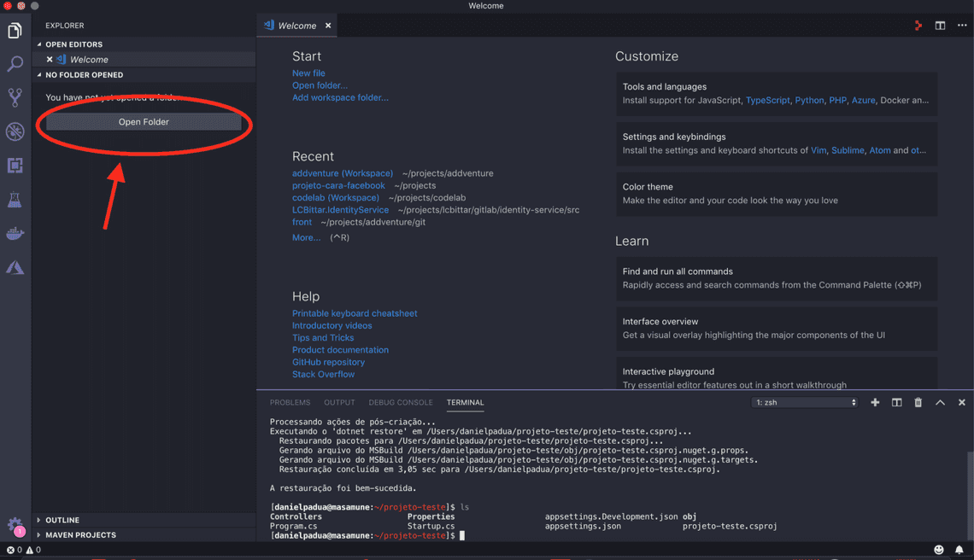974x560 pixels.
Task: Expand the OUTLINE section
Action: click(60, 519)
